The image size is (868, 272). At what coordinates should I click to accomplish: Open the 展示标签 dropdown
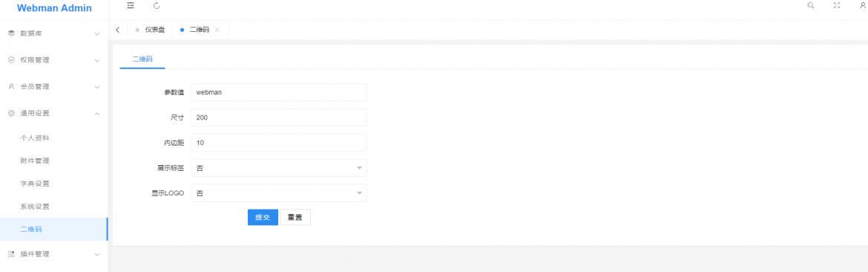coord(279,168)
